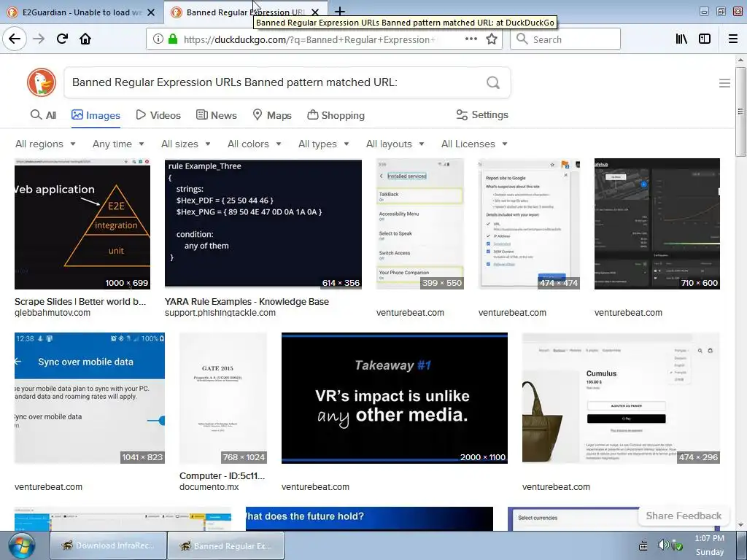The width and height of the screenshot is (747, 560).
Task: Open the GATE 2015 document thumbnail
Action: tap(223, 398)
